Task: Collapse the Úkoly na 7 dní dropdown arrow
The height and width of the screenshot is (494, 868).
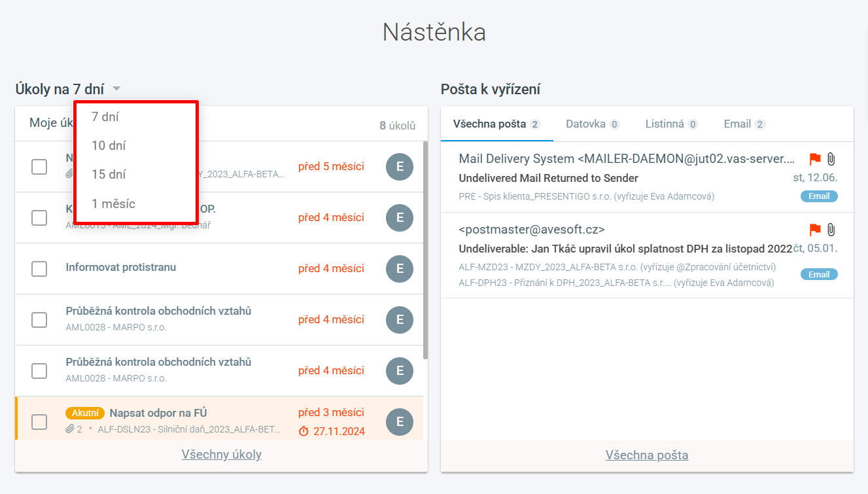Action: tap(116, 89)
